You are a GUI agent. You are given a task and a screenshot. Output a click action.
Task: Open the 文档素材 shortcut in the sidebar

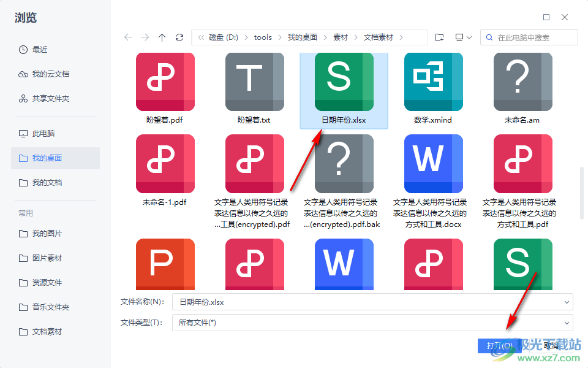[x=56, y=332]
